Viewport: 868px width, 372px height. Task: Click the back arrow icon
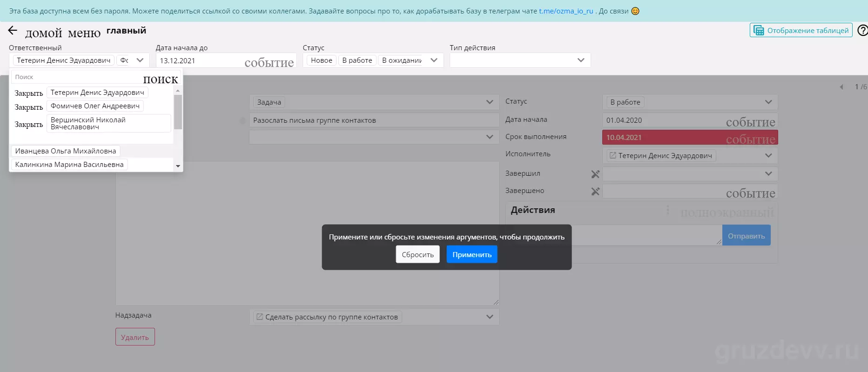tap(13, 31)
